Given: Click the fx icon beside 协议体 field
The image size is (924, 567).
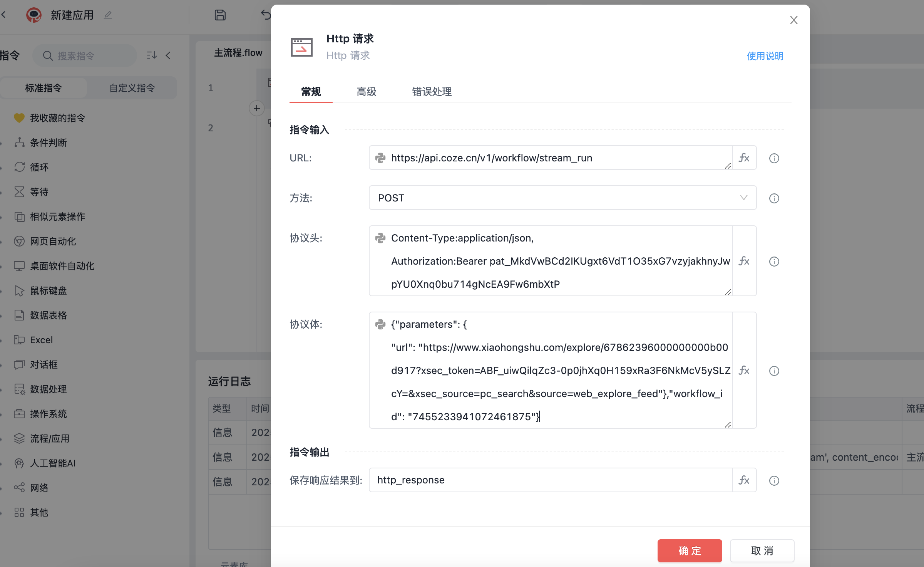Looking at the screenshot, I should (744, 371).
